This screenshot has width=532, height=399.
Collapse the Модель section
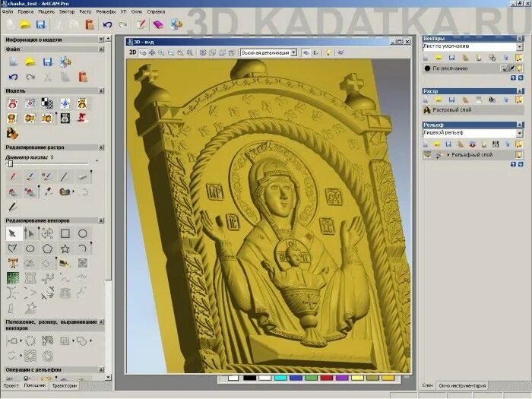(101, 91)
